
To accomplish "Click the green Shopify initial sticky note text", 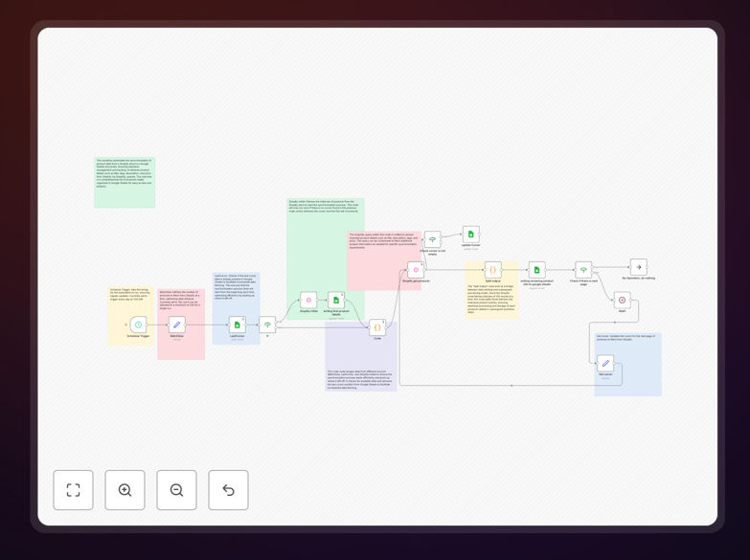I will 324,206.
